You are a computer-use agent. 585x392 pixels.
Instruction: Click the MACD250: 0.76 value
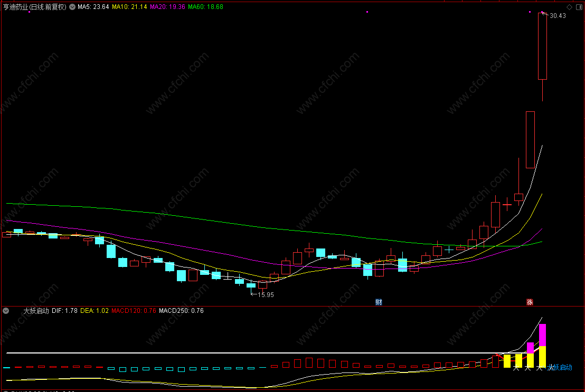[181, 311]
